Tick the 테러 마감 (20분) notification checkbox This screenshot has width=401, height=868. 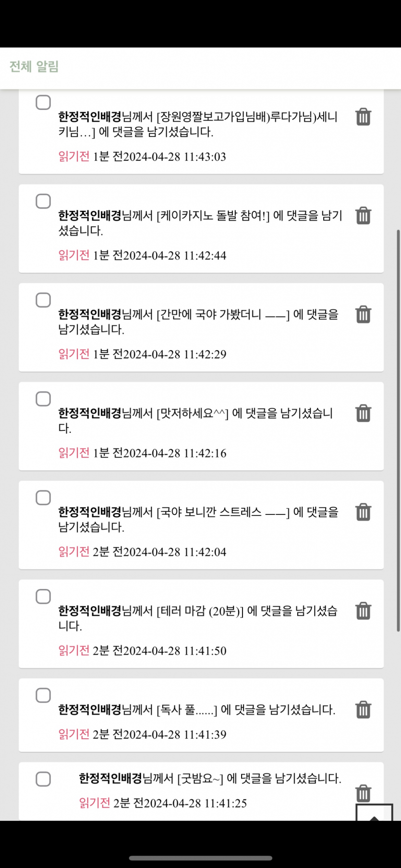click(x=43, y=597)
